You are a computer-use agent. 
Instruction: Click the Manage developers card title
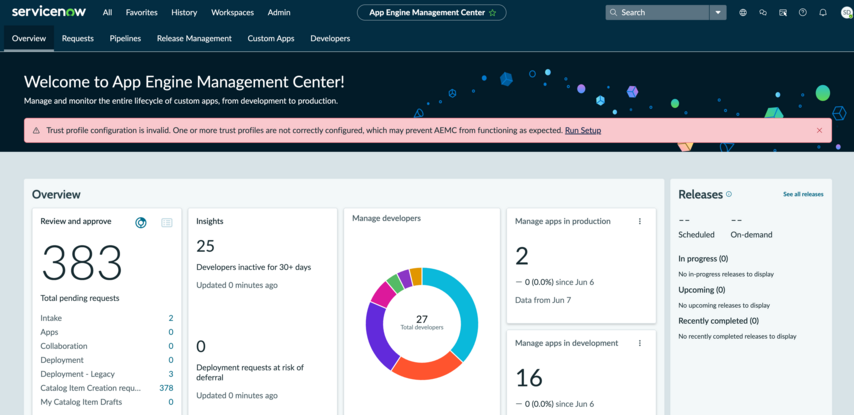pyautogui.click(x=386, y=218)
